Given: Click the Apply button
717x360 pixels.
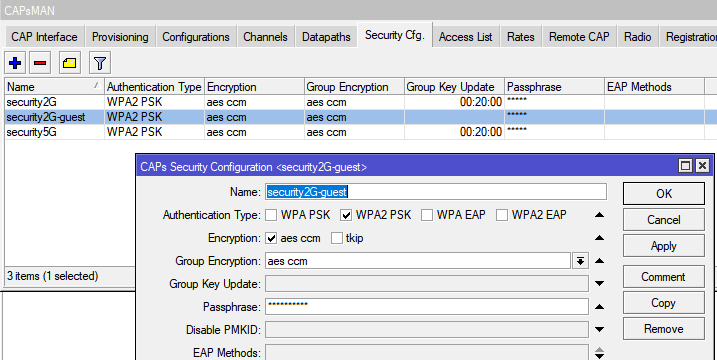Looking at the screenshot, I should click(663, 246).
